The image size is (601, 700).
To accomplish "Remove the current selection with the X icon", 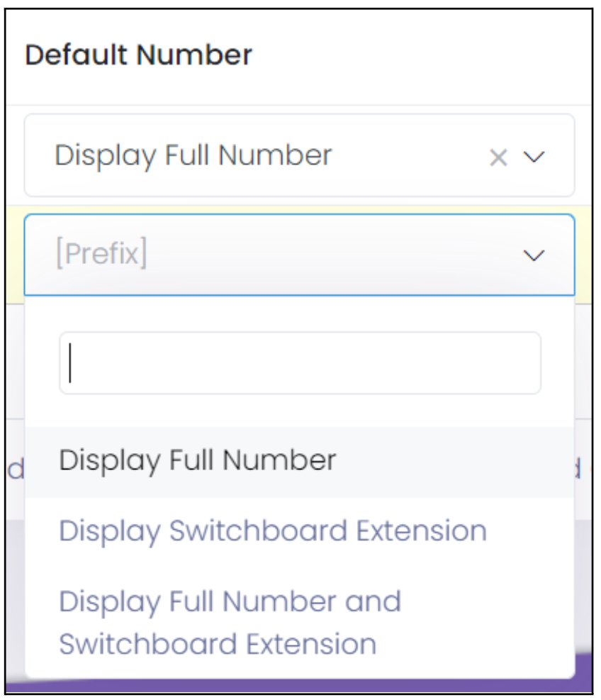I will coord(498,157).
